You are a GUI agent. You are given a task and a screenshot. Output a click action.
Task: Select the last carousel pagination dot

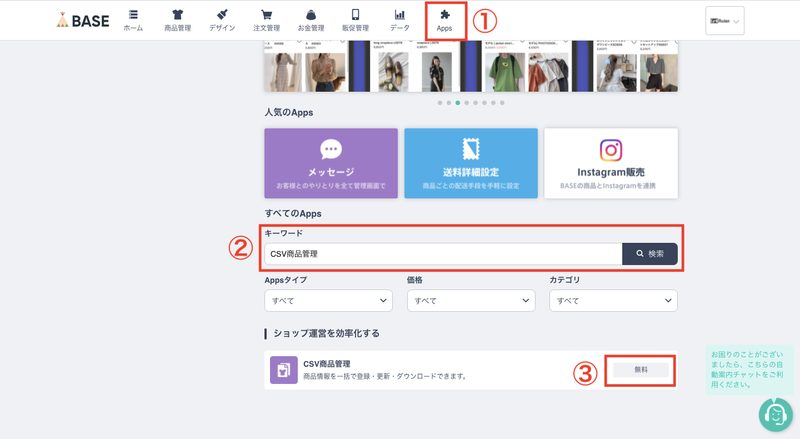coord(502,103)
